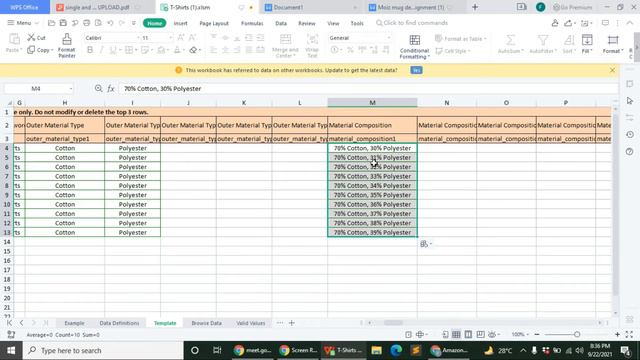Click the Undo arrow
640x360 pixels.
point(110,23)
